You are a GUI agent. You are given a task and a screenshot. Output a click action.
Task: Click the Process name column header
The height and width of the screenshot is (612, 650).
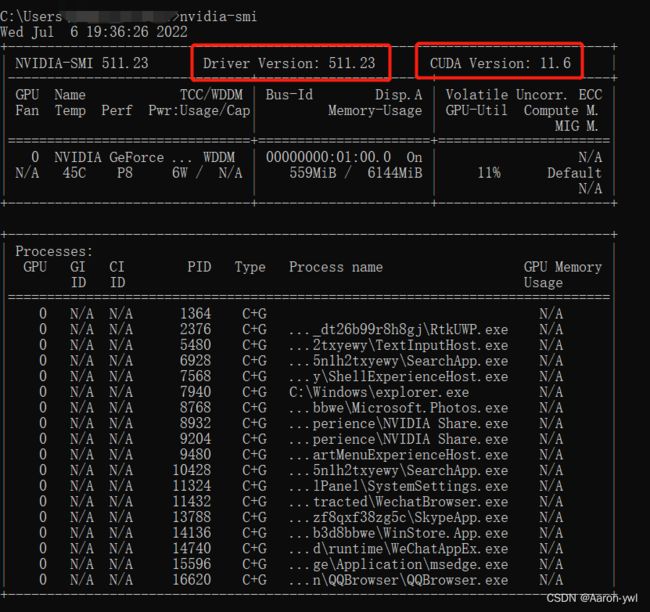(x=336, y=267)
